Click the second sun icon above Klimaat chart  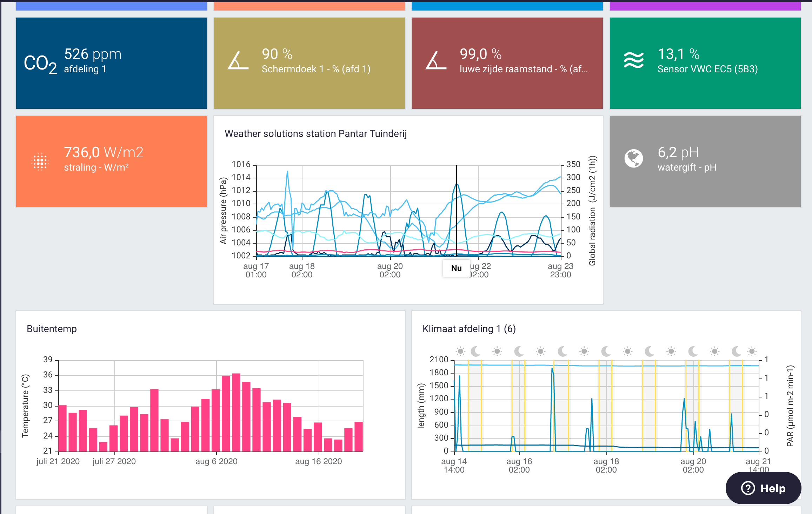(x=497, y=351)
